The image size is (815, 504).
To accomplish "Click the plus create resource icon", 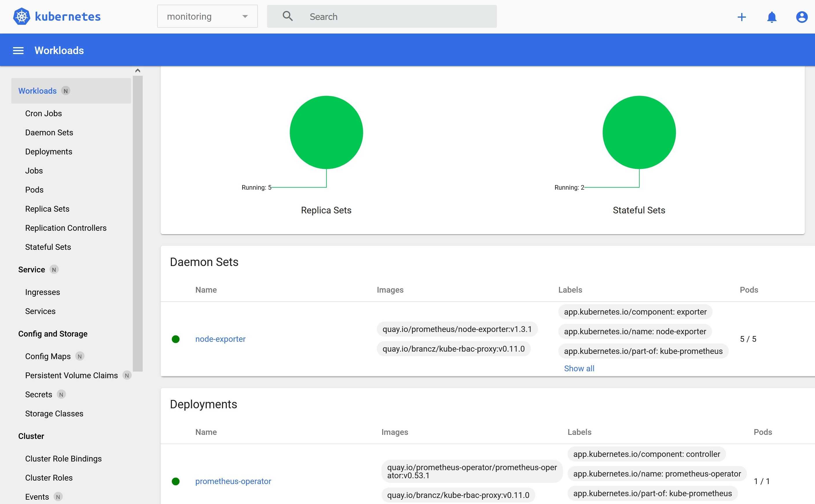I will pyautogui.click(x=741, y=17).
